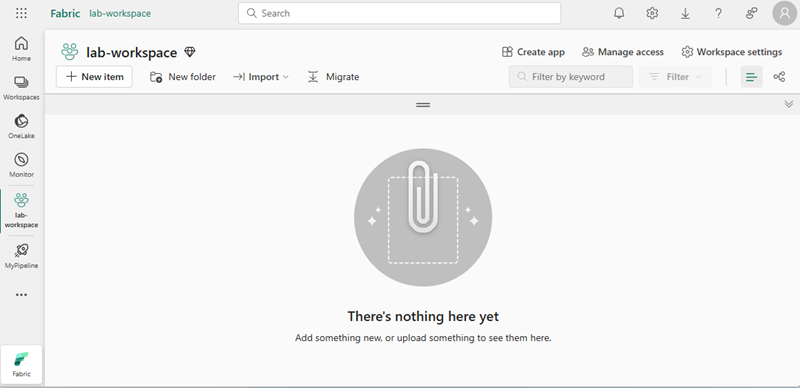The height and width of the screenshot is (388, 800).
Task: Show more navigation items ellipsis
Action: (21, 295)
